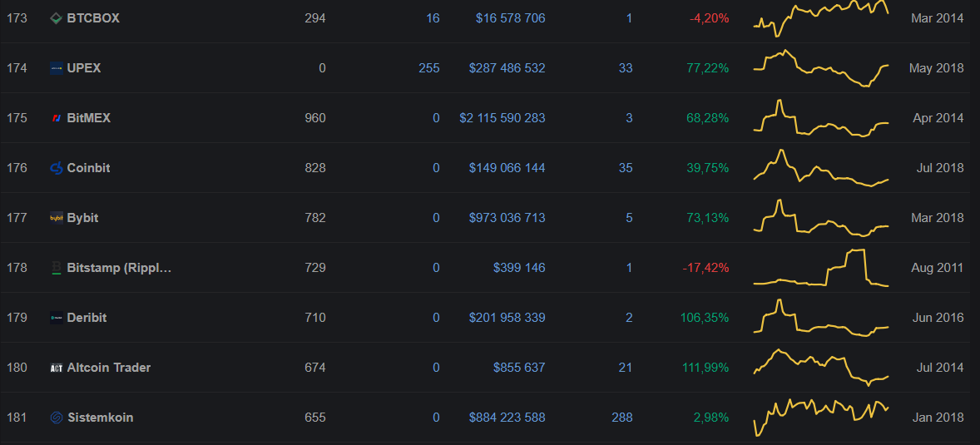View Deribit sparkline volume chart
Viewport: 980px width, 445px height.
[x=821, y=318]
